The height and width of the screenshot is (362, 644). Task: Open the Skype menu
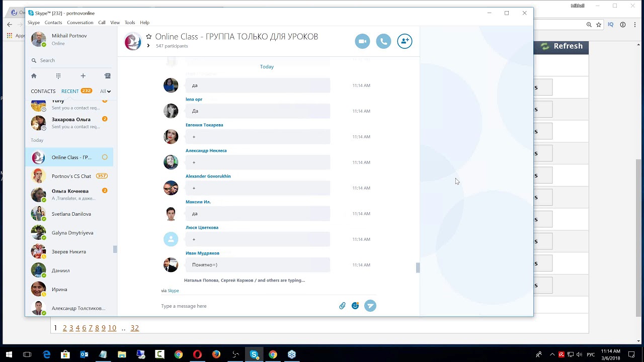[34, 23]
